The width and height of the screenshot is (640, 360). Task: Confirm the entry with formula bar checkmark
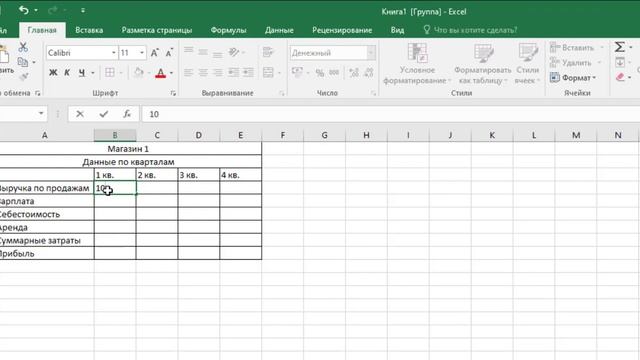tap(104, 114)
